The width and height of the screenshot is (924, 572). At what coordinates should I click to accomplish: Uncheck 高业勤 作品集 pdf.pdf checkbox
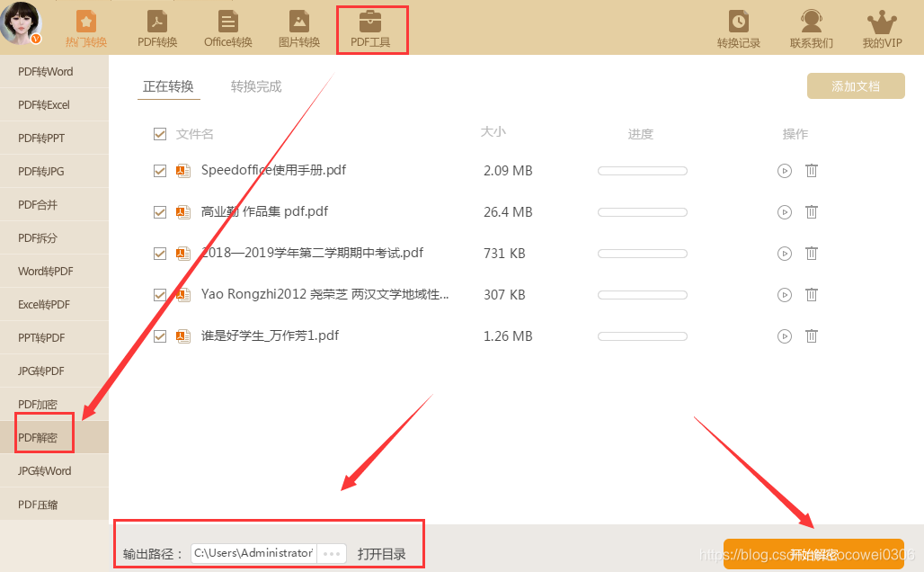(x=160, y=212)
